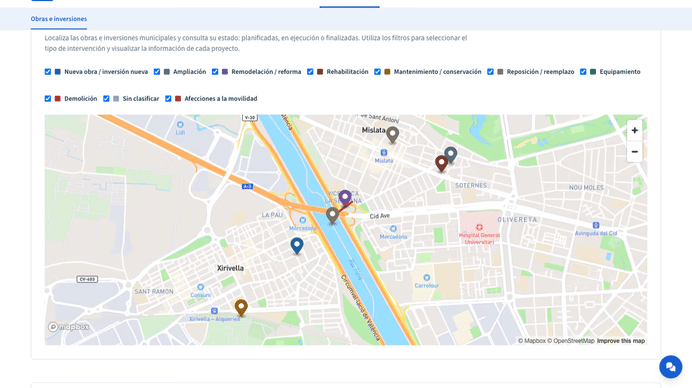Zoom out the map with minus button
This screenshot has width=692, height=388.
[634, 152]
